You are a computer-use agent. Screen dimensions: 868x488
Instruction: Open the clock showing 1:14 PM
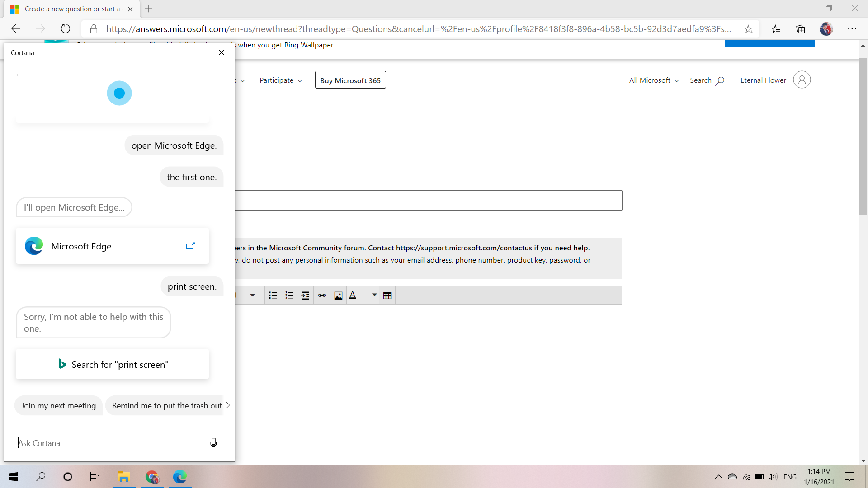[819, 477]
